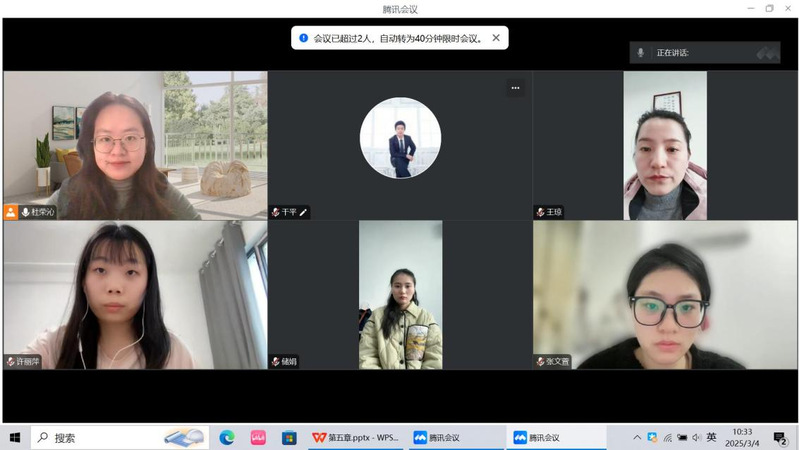Toggle the muted mic icon beside 许丽萍
Image resolution: width=799 pixels, height=450 pixels.
(11, 361)
